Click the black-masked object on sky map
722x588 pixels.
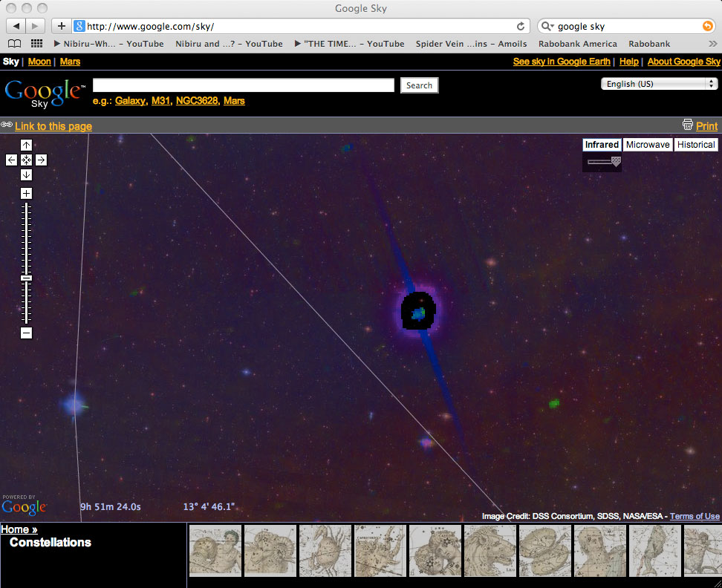[x=418, y=311]
